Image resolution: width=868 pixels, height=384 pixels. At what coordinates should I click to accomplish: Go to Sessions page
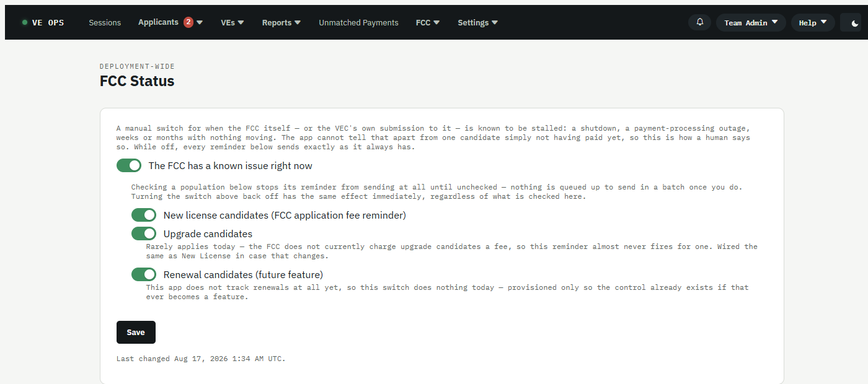coord(105,22)
